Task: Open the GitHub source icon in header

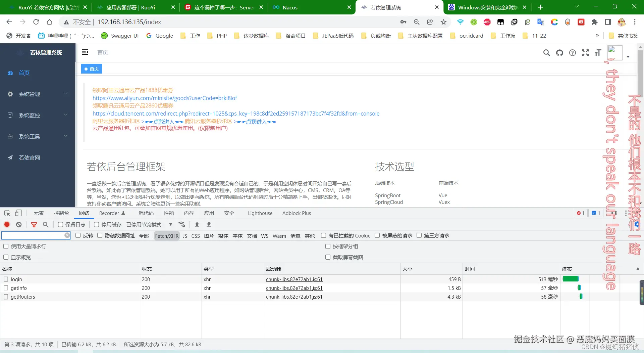Action: (x=559, y=53)
